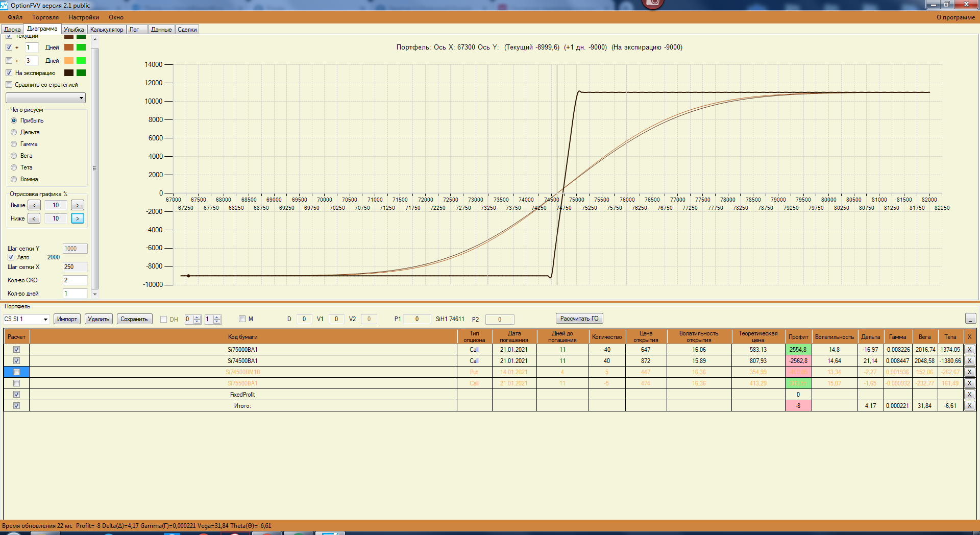Increase the Выше chart percentage with right arrow
Screen dimensions: 980x535
[78, 205]
